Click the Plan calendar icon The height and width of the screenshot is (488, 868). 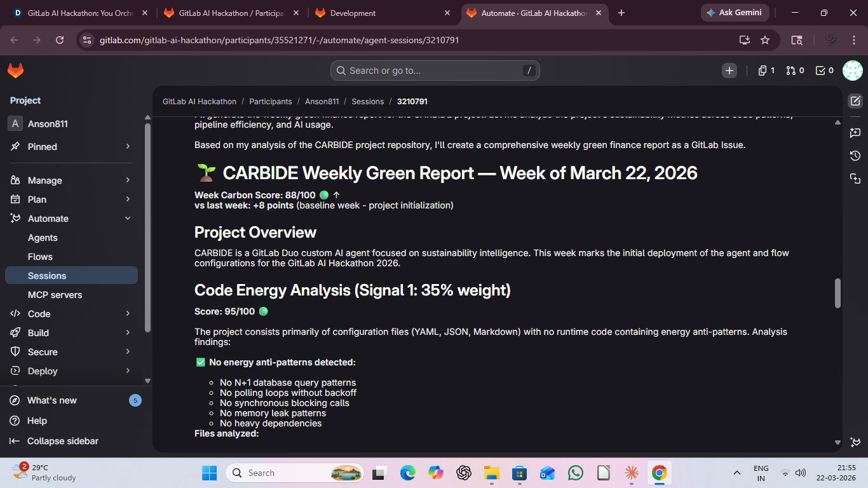point(15,200)
